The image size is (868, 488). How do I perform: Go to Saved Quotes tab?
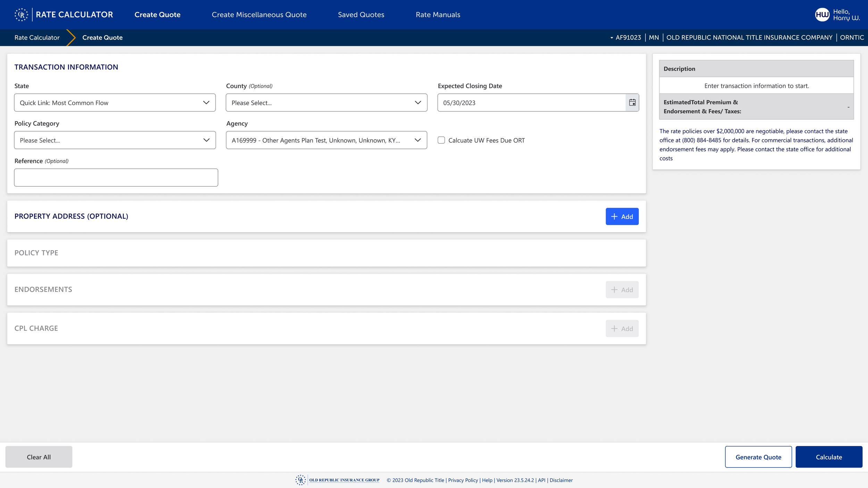pyautogui.click(x=361, y=15)
